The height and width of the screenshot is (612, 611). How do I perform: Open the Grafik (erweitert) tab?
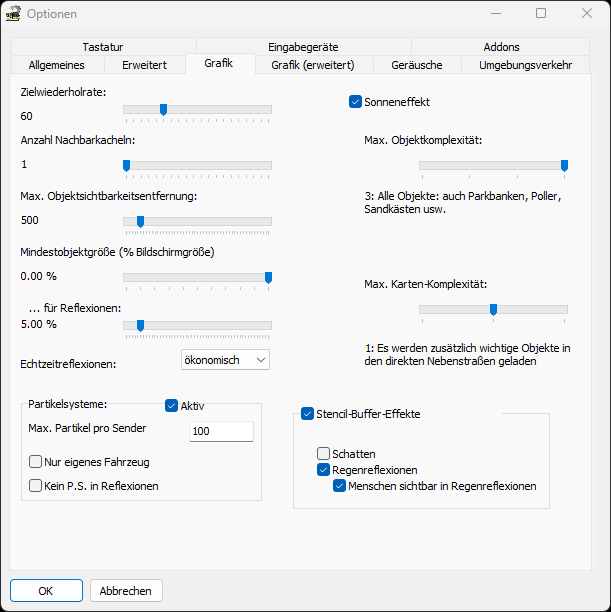coord(309,65)
